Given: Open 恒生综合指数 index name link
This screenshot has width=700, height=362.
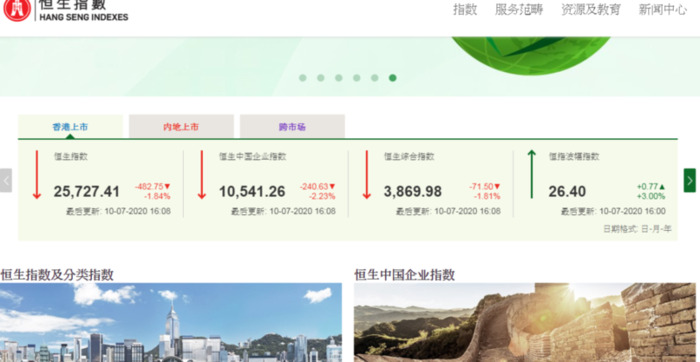Looking at the screenshot, I should click(408, 157).
